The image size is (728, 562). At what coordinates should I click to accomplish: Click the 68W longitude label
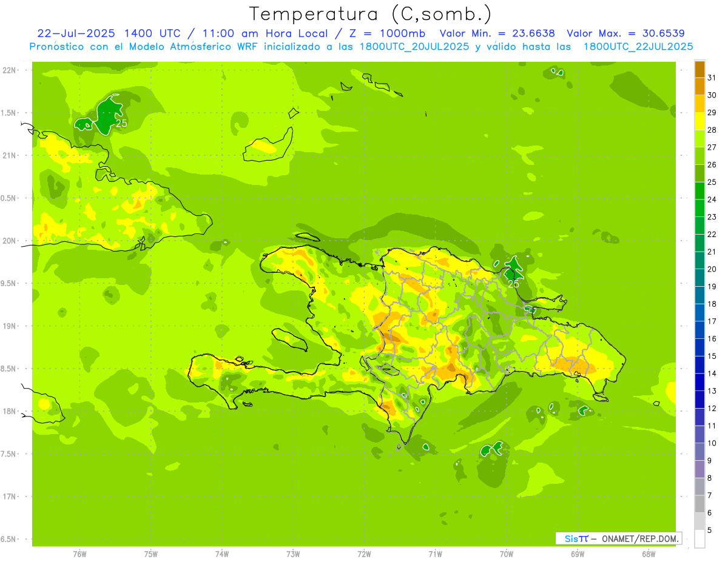[649, 554]
